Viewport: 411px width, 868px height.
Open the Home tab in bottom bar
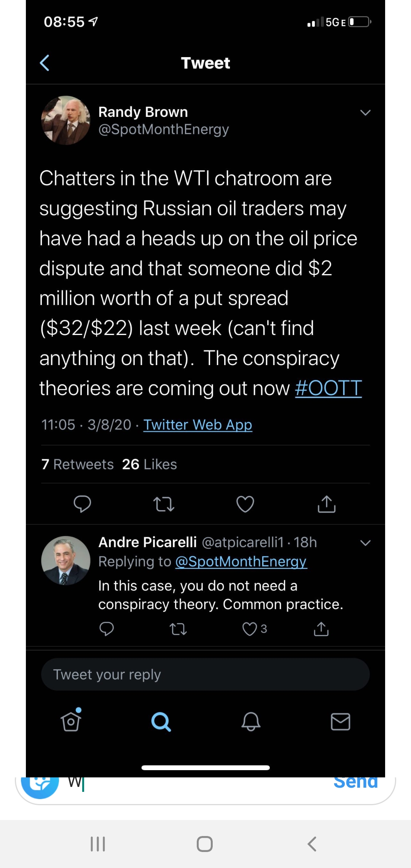(71, 720)
